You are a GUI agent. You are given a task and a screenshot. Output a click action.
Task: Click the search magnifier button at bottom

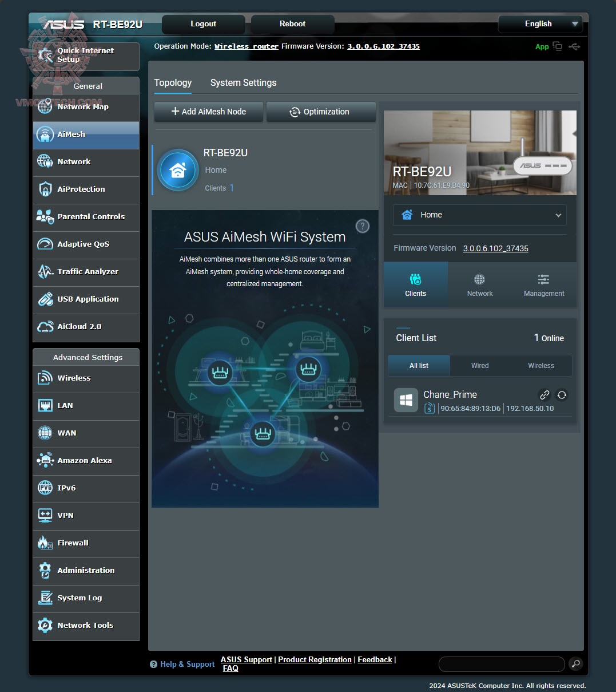(x=575, y=664)
